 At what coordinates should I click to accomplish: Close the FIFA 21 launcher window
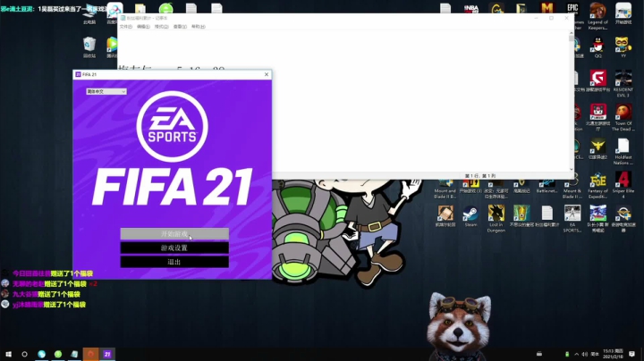click(267, 74)
